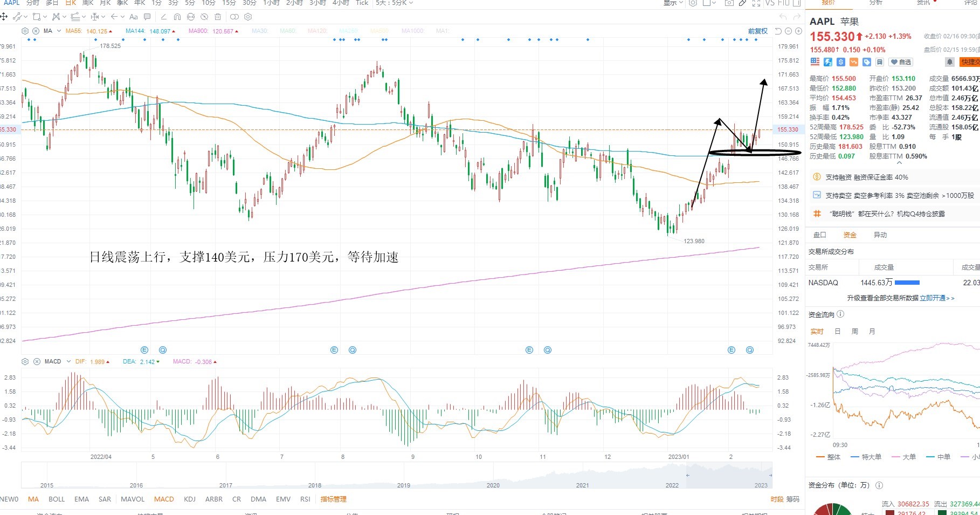Click the hide drawings eye icon
The image size is (980, 515).
(x=204, y=17)
